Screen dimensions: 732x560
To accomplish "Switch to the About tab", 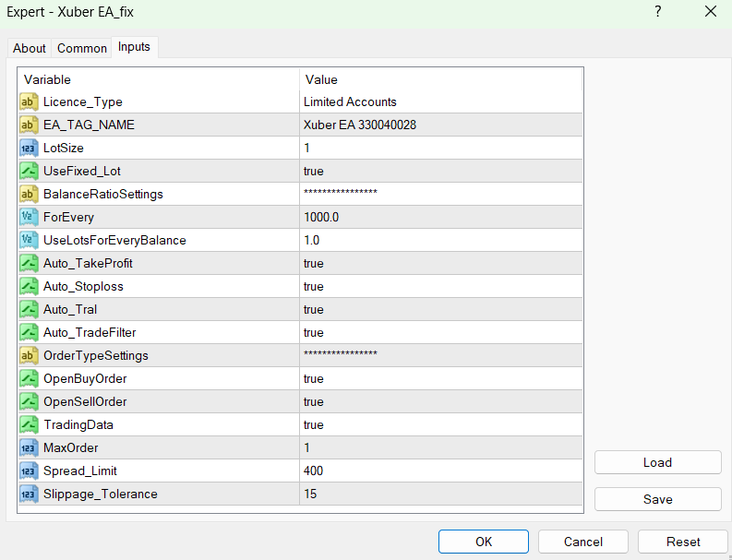I will (30, 48).
